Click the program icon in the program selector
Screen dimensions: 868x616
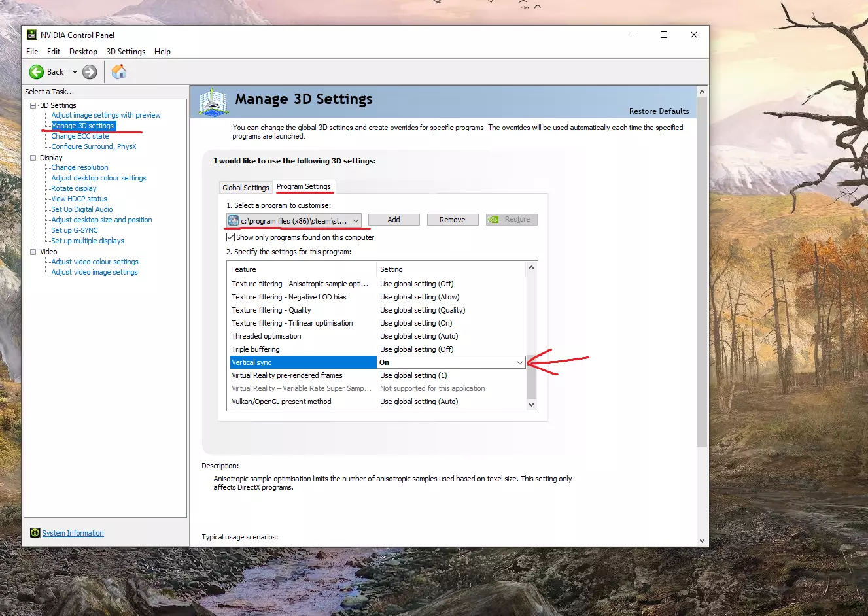[234, 221]
